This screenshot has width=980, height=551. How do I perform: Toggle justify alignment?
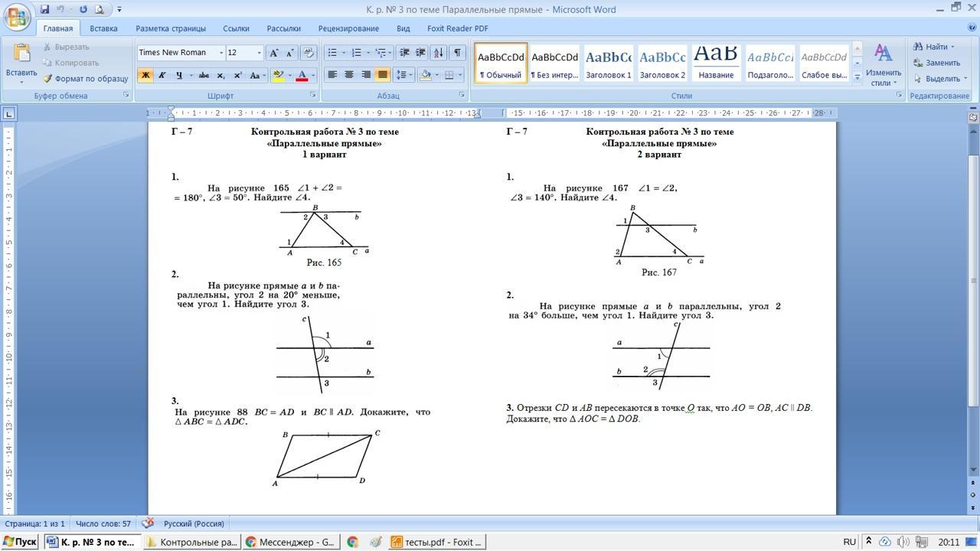(x=383, y=75)
